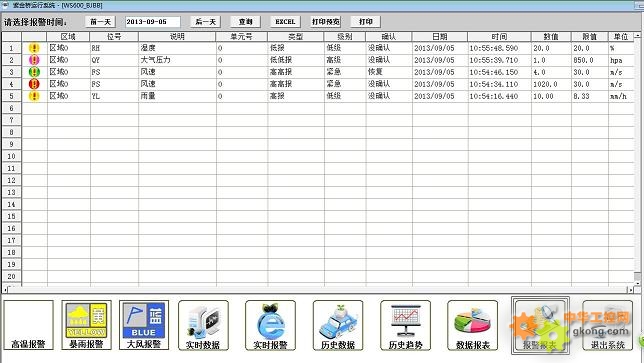644x363 pixels.
Task: Select the 单位 column header
Action: click(x=621, y=37)
